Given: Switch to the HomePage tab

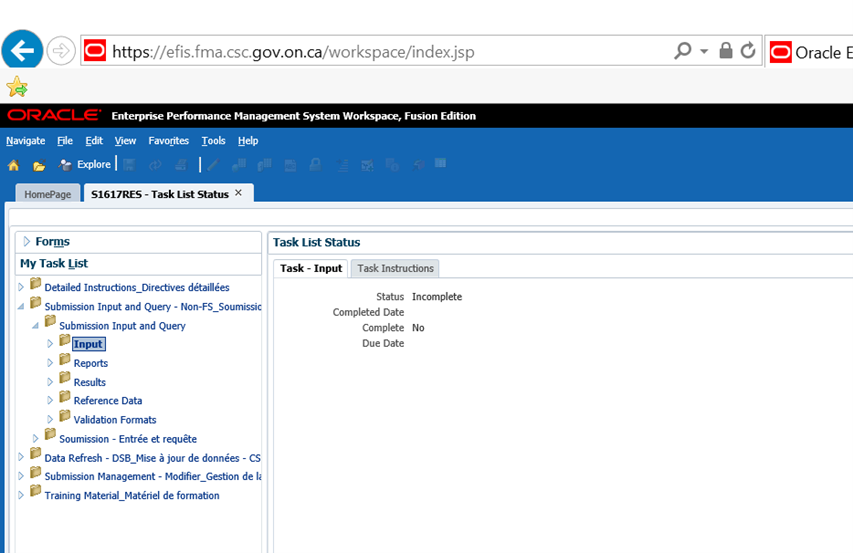Looking at the screenshot, I should pos(48,194).
